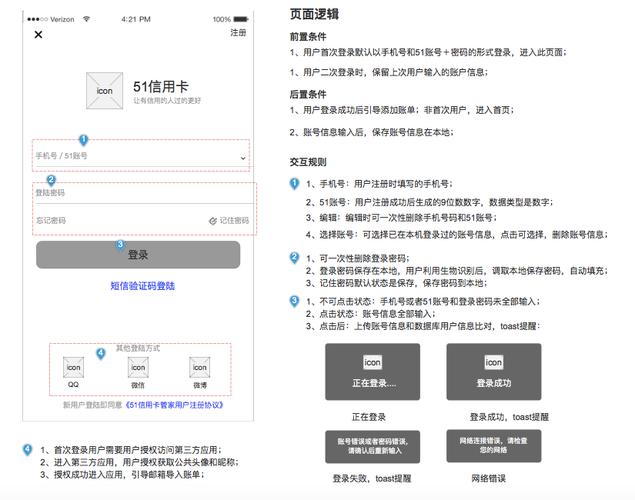Click the 51信用卡 app logo icon
The image size is (635, 500).
104,90
